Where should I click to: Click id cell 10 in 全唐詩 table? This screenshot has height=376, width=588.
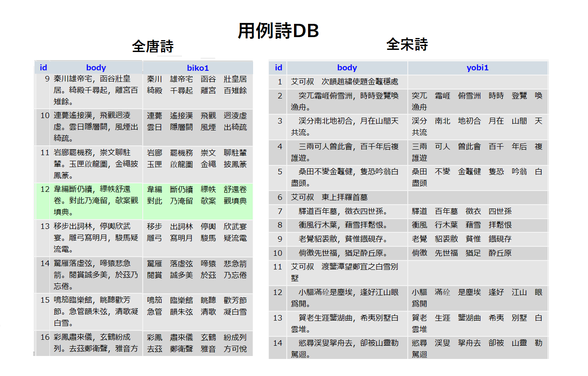[x=43, y=127]
